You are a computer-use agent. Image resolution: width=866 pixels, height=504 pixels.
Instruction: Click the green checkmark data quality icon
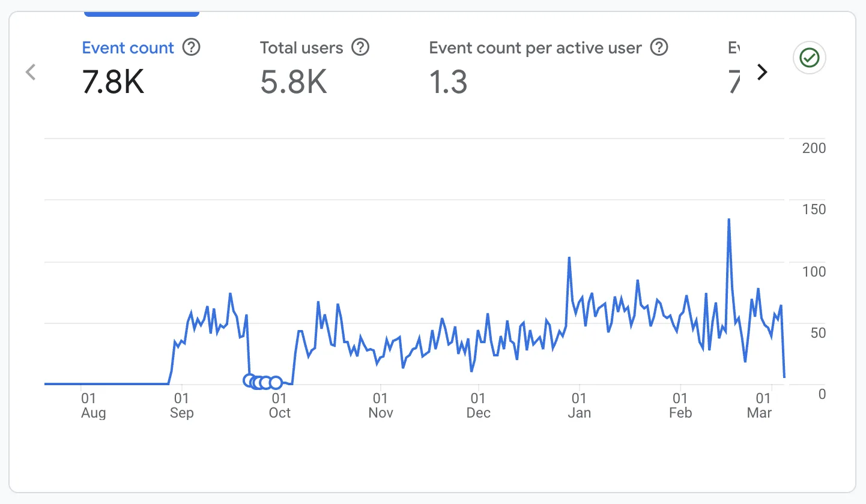[810, 58]
